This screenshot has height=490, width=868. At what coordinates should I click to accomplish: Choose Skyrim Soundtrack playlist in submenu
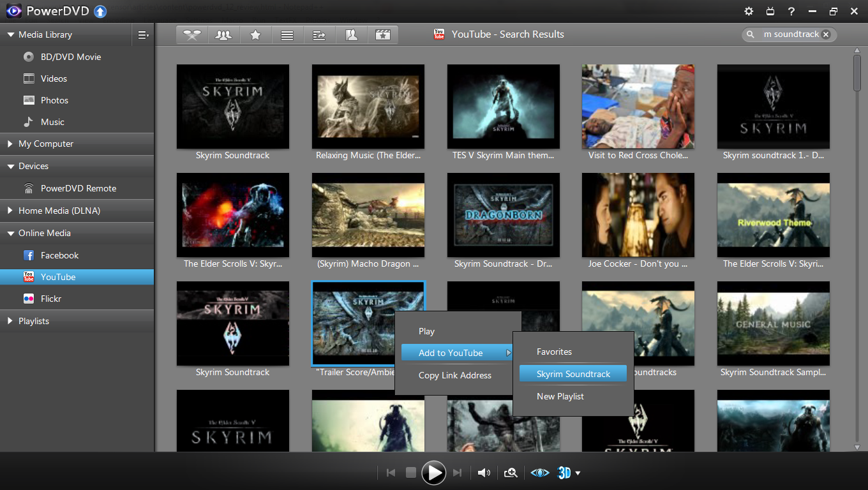click(x=573, y=374)
